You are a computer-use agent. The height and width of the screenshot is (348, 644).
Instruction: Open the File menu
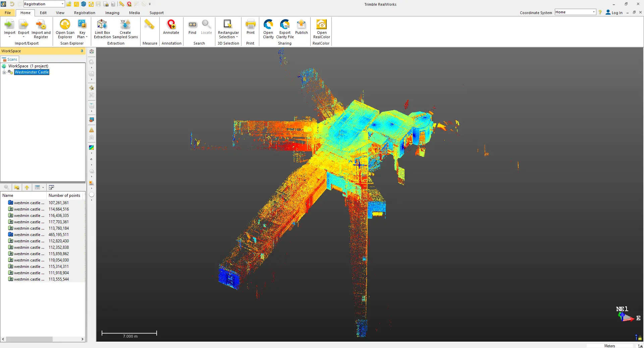pos(7,13)
